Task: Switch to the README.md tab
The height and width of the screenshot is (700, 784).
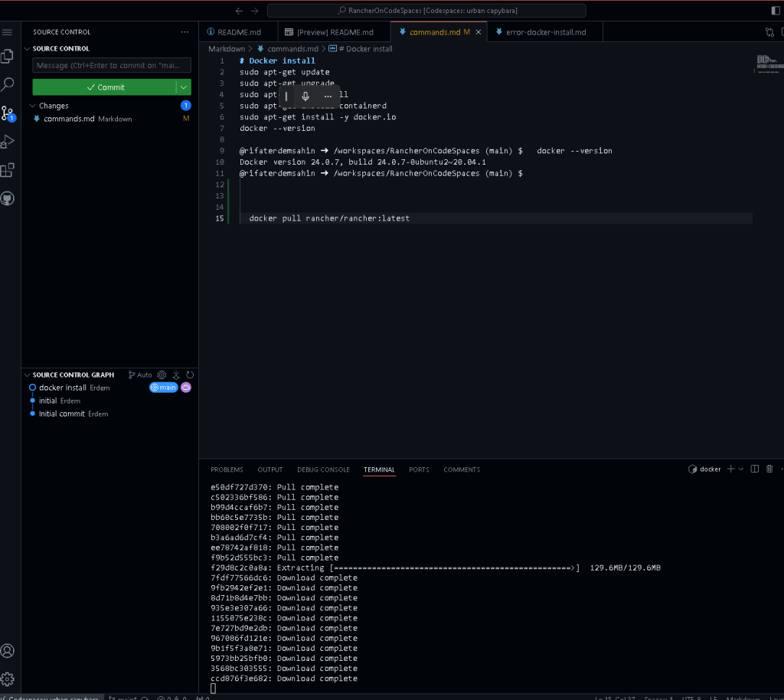Action: point(239,32)
